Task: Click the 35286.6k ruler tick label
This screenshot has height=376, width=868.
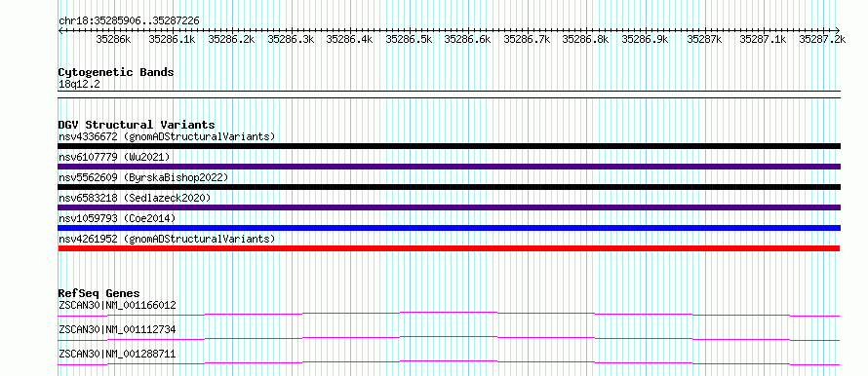Action: tap(468, 39)
